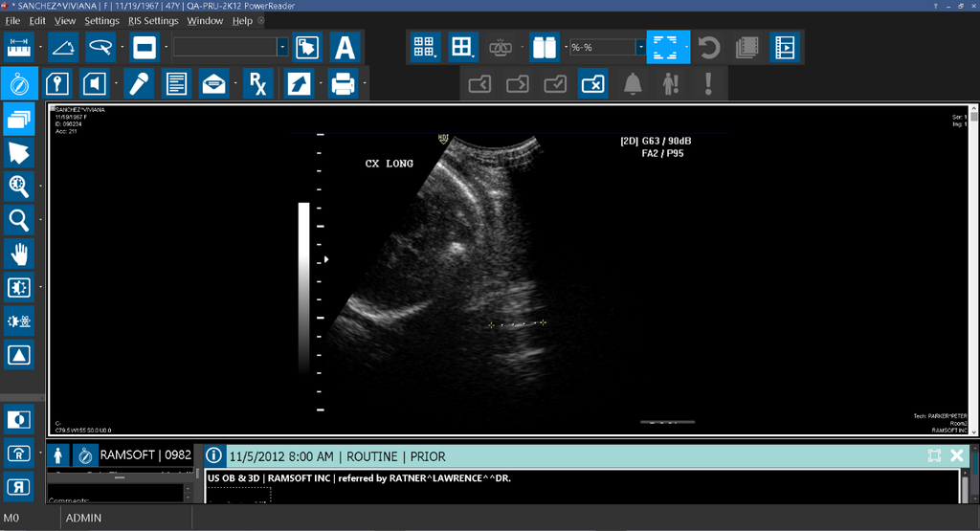The width and height of the screenshot is (980, 531).
Task: Open the RIS Settings menu
Action: [x=152, y=20]
